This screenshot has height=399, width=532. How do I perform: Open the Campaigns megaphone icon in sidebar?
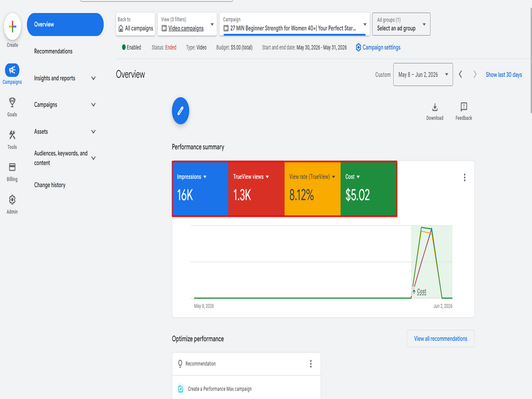click(x=12, y=70)
